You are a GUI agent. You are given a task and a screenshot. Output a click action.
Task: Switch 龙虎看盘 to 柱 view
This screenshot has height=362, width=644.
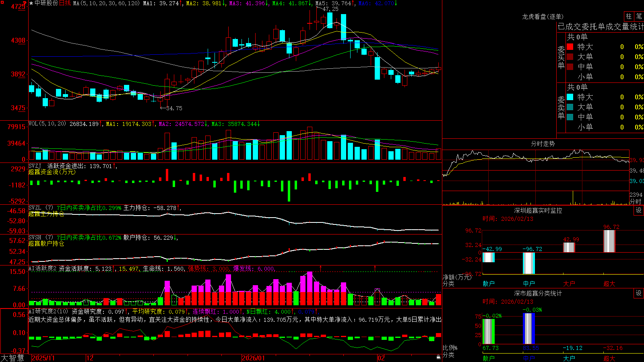[x=629, y=16]
